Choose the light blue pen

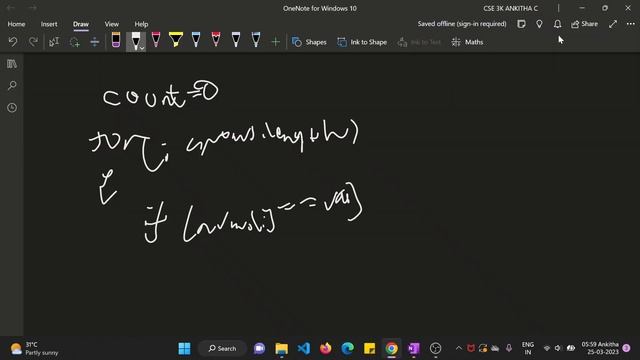coord(196,40)
